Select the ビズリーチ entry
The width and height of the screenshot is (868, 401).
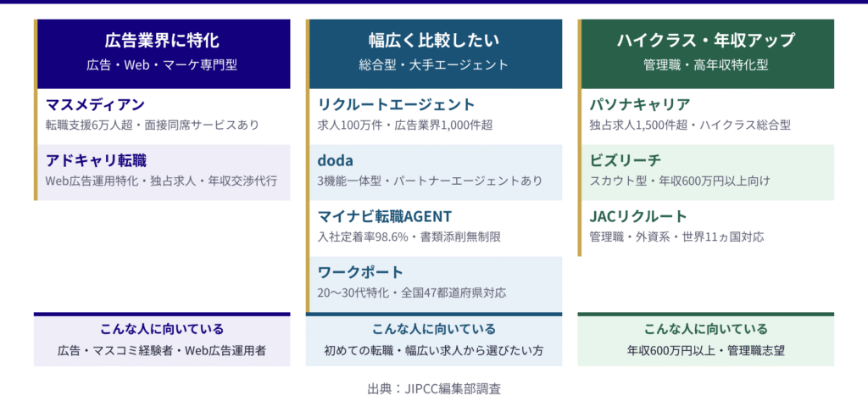[625, 161]
